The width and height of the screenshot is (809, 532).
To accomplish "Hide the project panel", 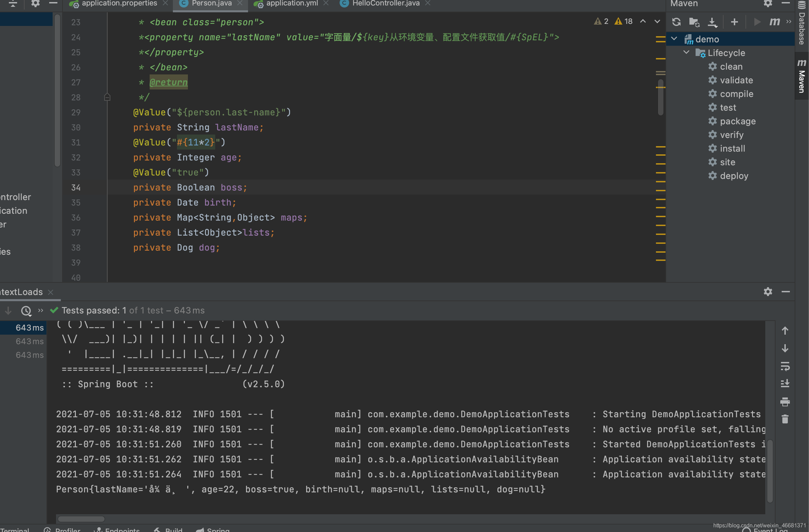I will coord(53,3).
